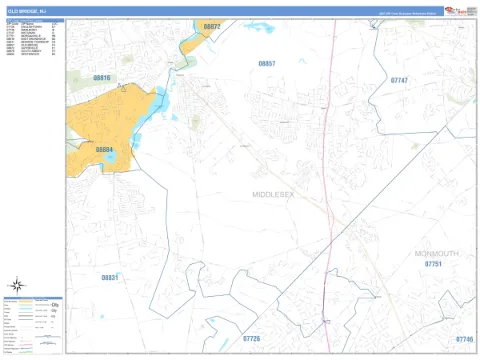This screenshot has height=360, width=480.
Task: Select the ZIP code 07726 label
Action: coord(251,339)
